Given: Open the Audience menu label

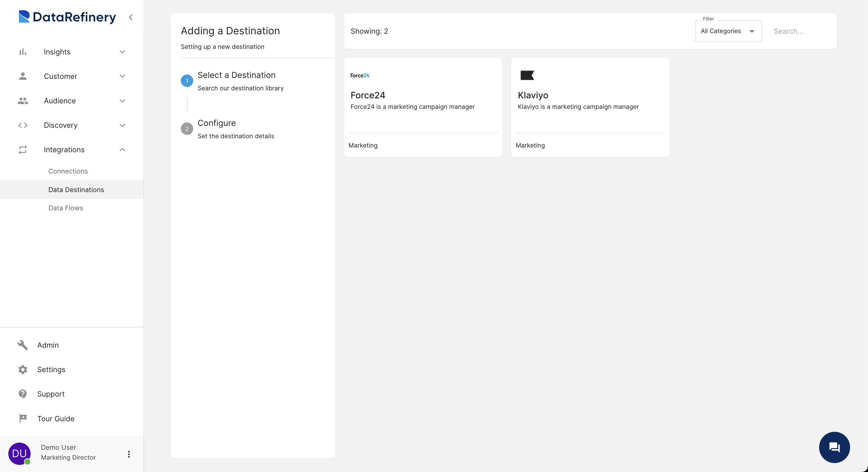Looking at the screenshot, I should (x=60, y=101).
